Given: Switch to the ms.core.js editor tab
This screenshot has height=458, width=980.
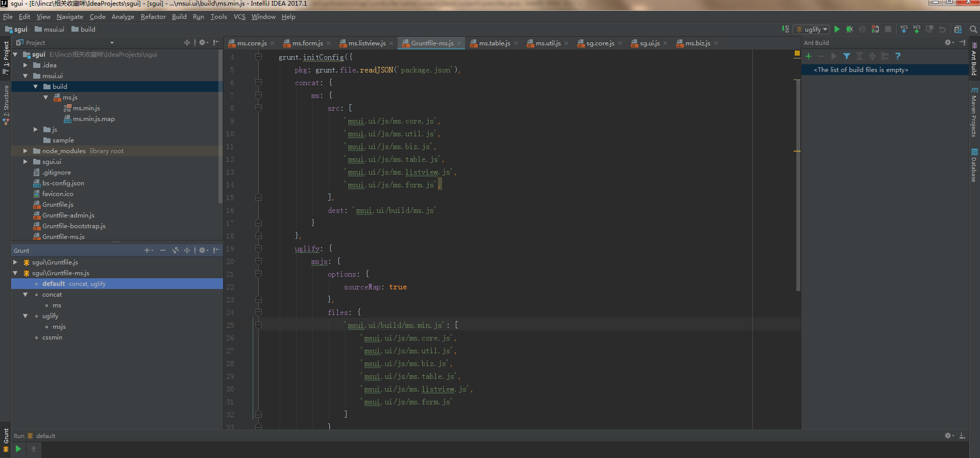Looking at the screenshot, I should coord(252,43).
